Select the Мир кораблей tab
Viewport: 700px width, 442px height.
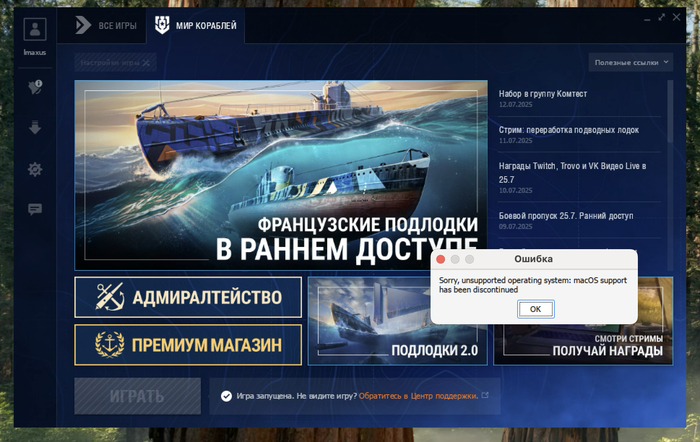(195, 23)
